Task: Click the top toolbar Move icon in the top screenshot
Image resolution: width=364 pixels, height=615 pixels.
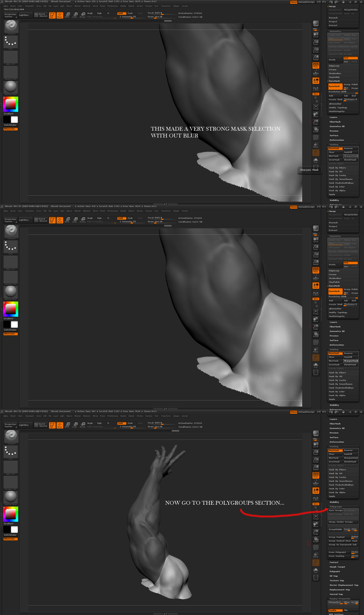Action: [x=67, y=15]
